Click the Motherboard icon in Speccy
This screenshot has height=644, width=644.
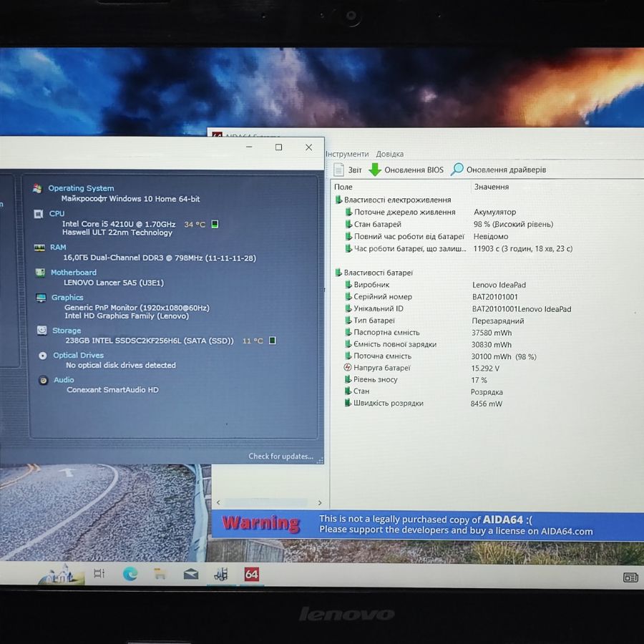point(40,273)
